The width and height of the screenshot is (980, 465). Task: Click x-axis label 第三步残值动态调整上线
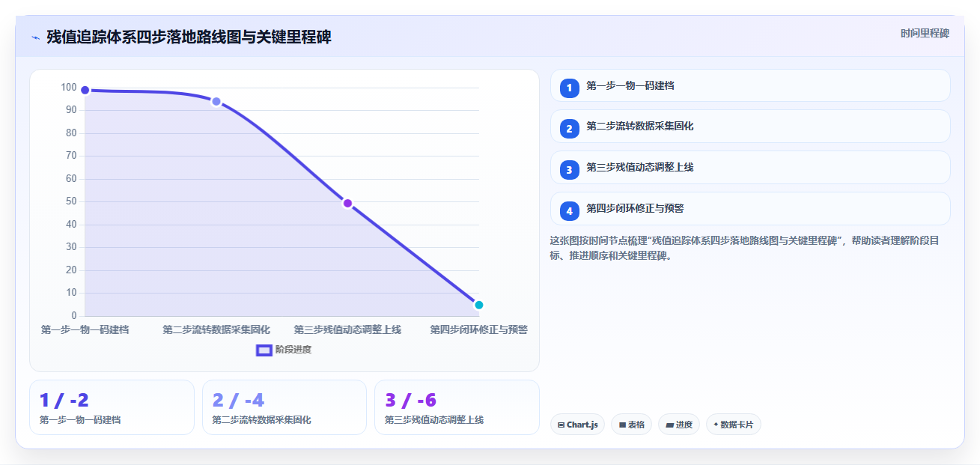[347, 329]
